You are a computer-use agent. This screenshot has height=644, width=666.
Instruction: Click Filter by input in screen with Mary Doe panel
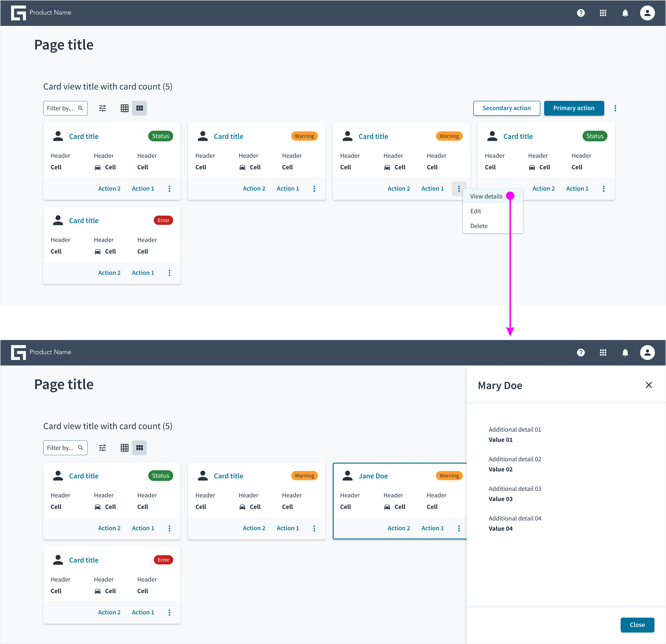click(x=65, y=448)
